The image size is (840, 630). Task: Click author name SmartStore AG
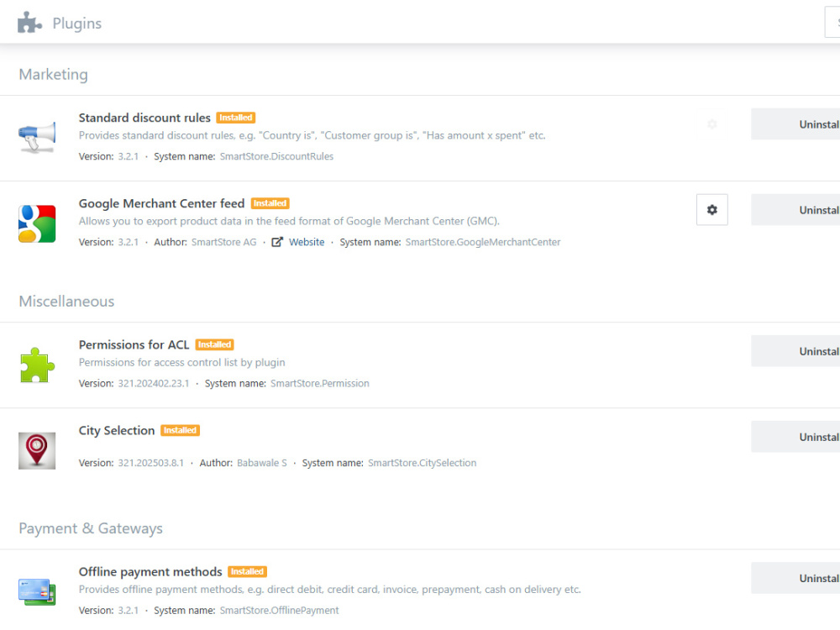point(224,242)
